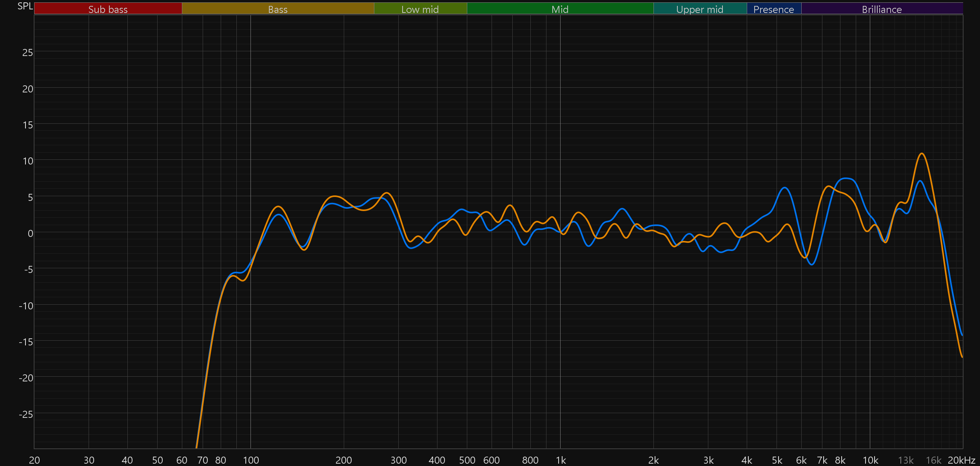Click the SPL axis label
The height and width of the screenshot is (466, 980).
(25, 6)
